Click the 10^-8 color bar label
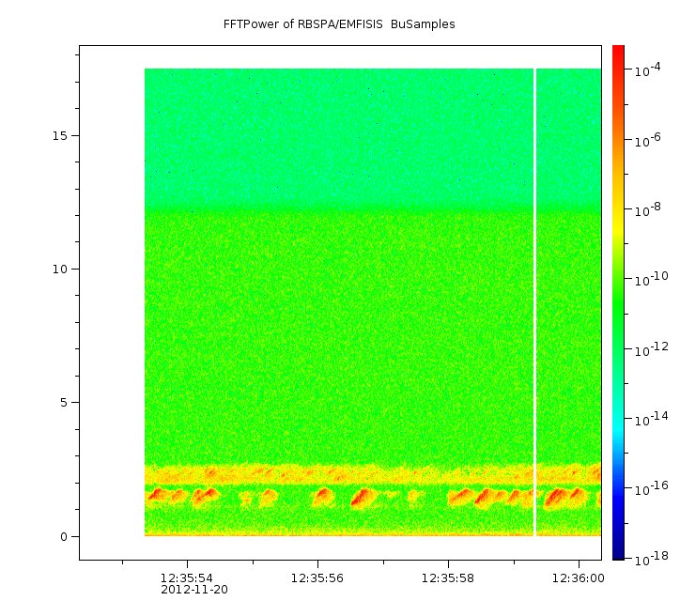This screenshot has width=680, height=616. (649, 210)
